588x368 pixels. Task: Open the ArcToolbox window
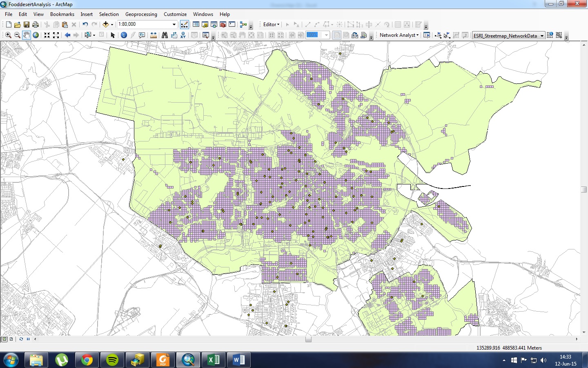pyautogui.click(x=223, y=25)
